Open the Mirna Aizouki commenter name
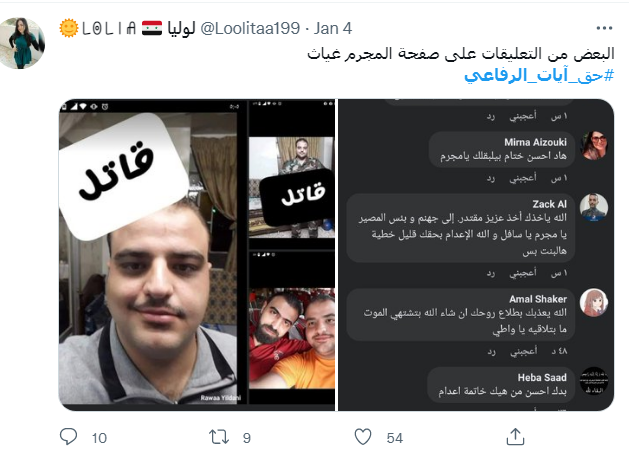Viewport: 629px width, 454px height. pyautogui.click(x=535, y=142)
